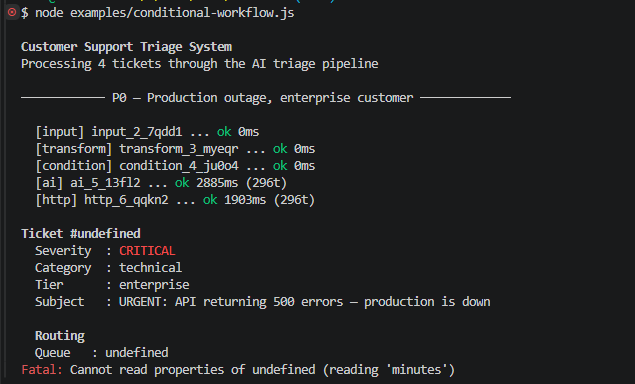Click the red 'CRITICAL' severity value
The image size is (635, 384).
(x=147, y=251)
